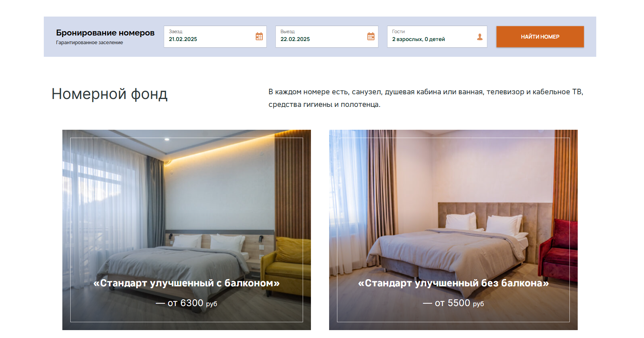Select the check-in date 21.02.2025 field
The width and height of the screenshot is (644, 338).
pyautogui.click(x=215, y=37)
